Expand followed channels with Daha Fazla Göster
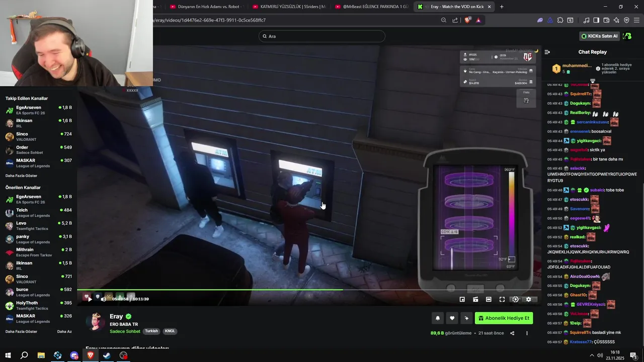 (21, 176)
